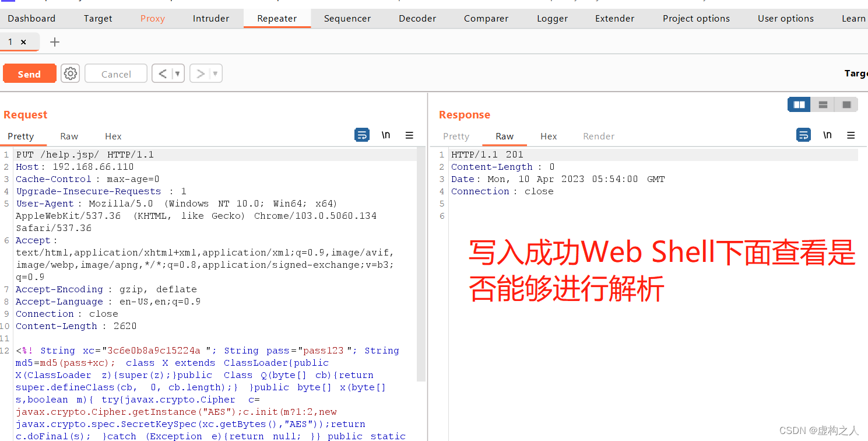Image resolution: width=868 pixels, height=441 pixels.
Task: Click the Cancel button
Action: click(x=116, y=73)
